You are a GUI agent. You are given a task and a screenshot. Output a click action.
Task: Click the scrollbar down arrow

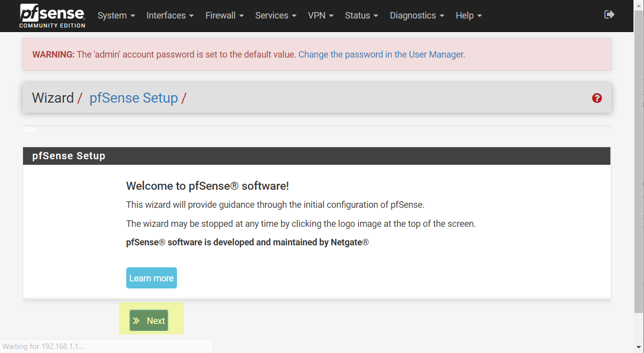(639, 347)
